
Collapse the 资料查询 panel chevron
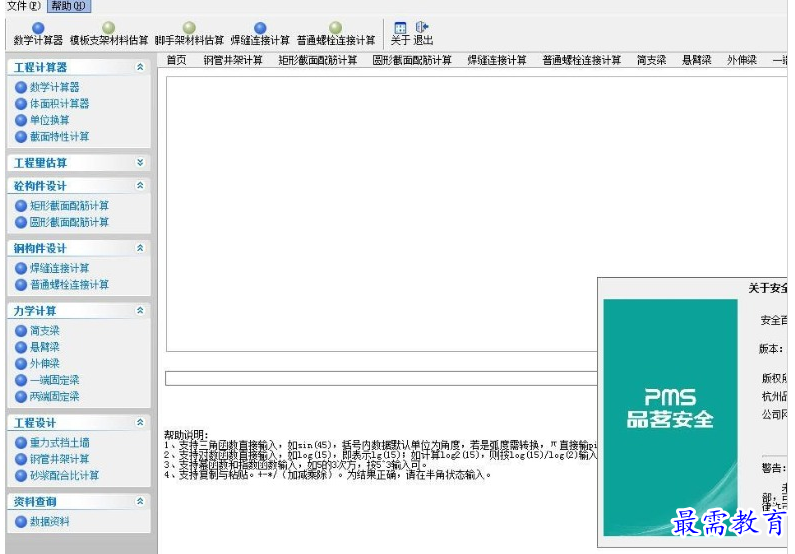tap(140, 501)
